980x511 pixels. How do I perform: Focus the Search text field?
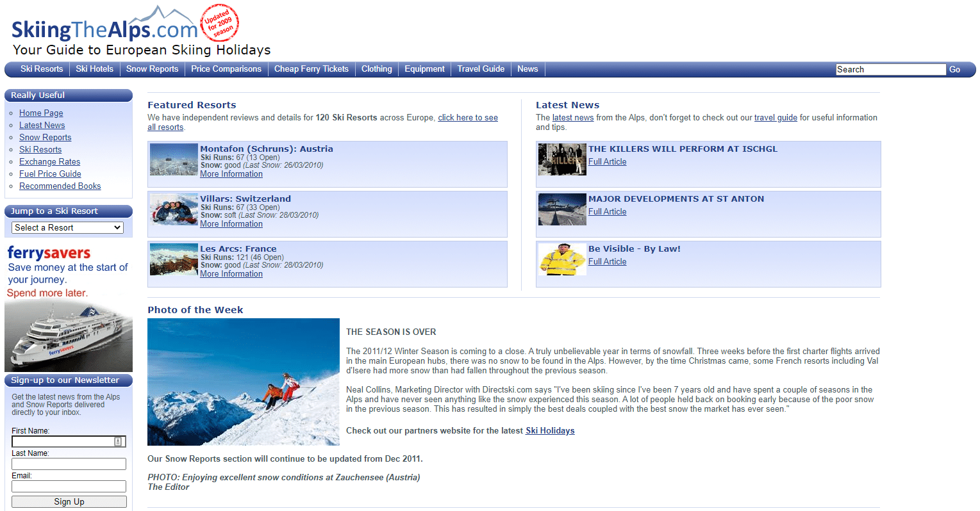[890, 69]
